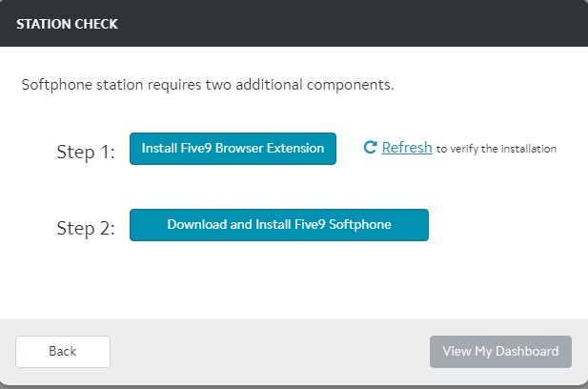
Task: Click the 'to verify the installation' text
Action: coord(497,149)
